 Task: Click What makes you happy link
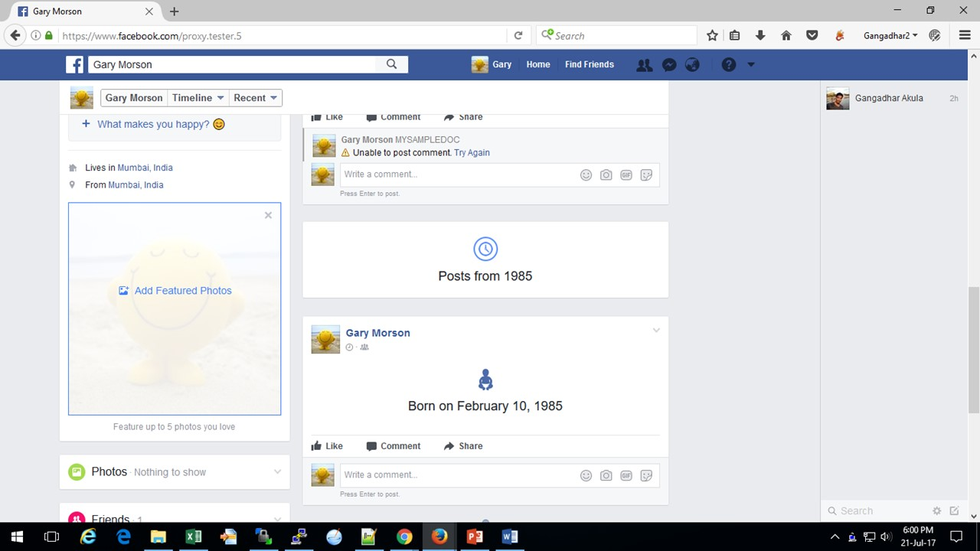coord(153,124)
